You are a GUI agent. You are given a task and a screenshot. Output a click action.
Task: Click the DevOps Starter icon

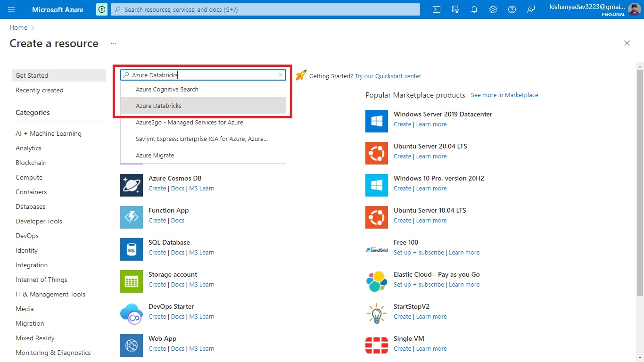coord(132,313)
